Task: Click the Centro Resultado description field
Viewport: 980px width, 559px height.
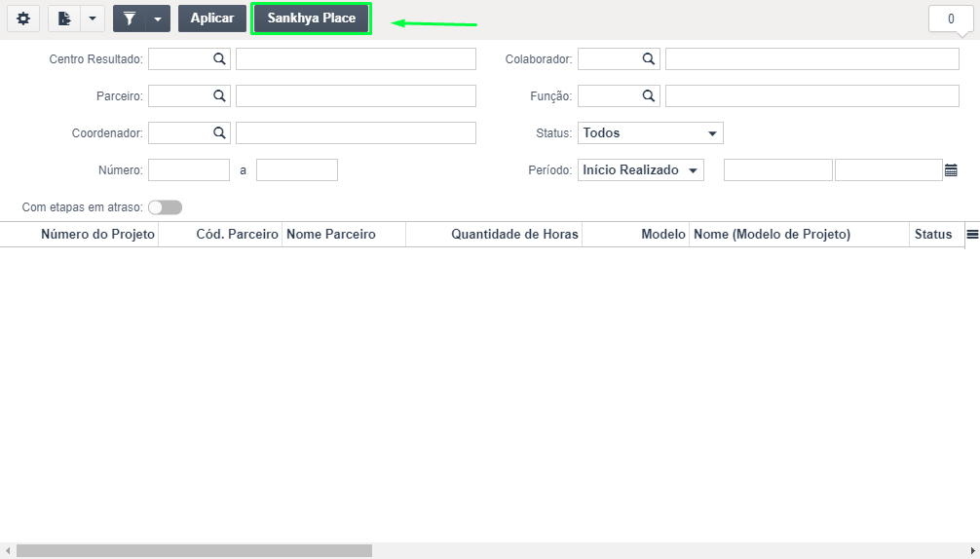Action: tap(356, 58)
